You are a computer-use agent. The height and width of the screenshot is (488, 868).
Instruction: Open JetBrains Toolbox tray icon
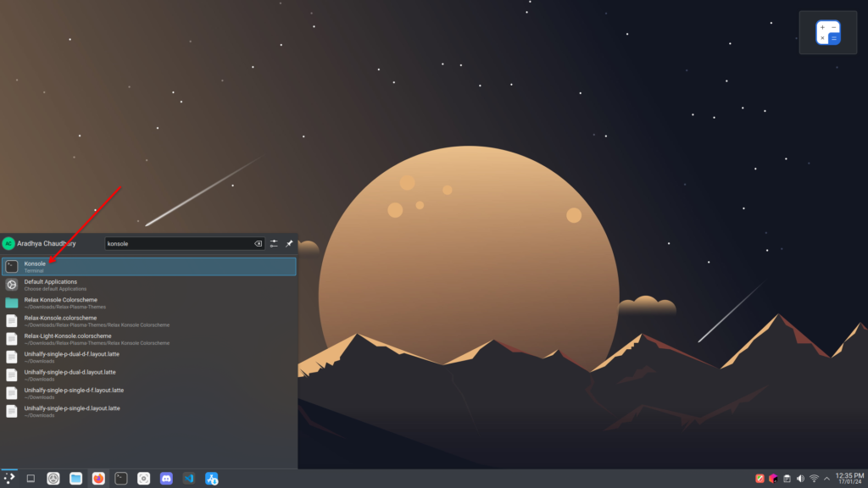773,479
